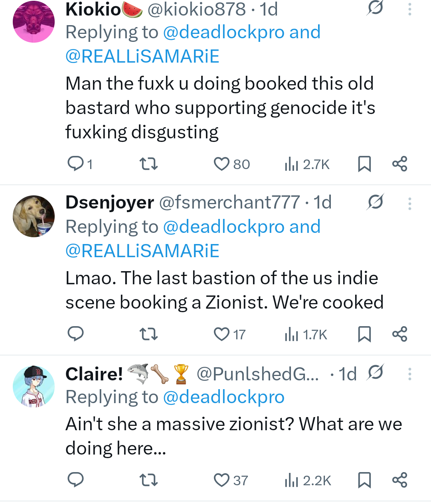This screenshot has height=504, width=431.
Task: Open @deadlockpro link in Claire's reply
Action: tap(223, 397)
